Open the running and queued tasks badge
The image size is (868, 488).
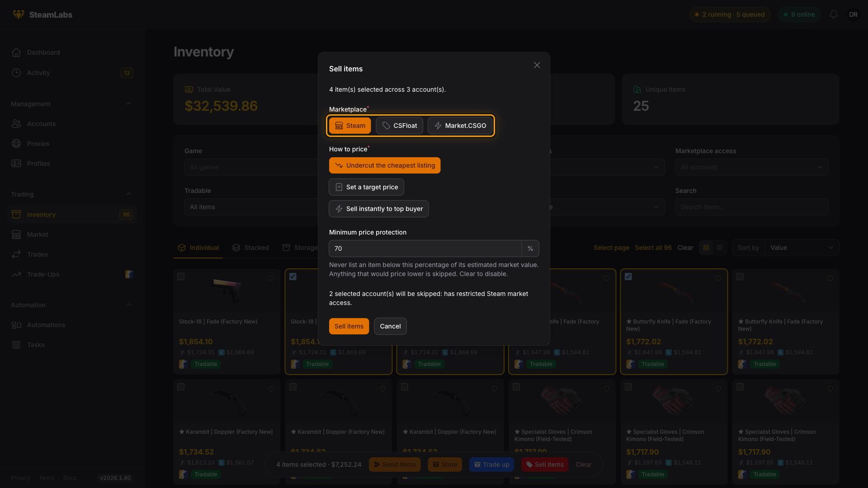(730, 14)
